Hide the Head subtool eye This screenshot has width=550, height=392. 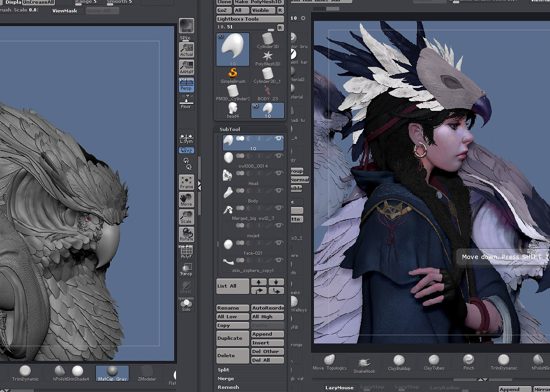pos(278,173)
